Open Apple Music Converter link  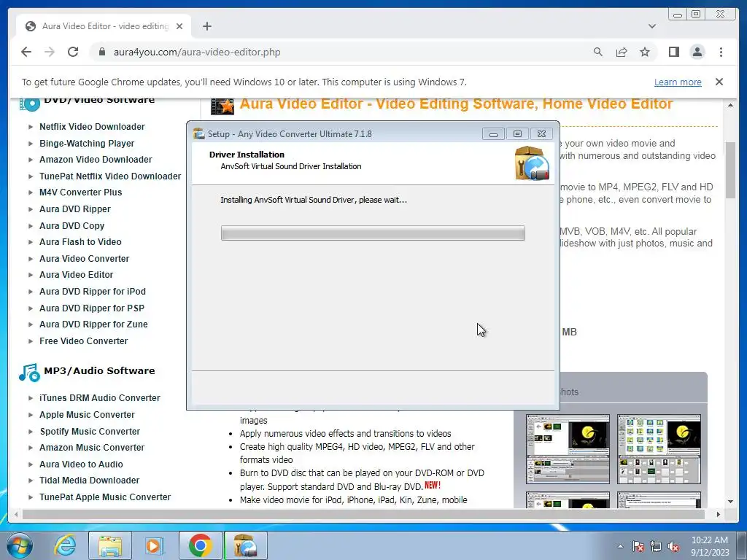coord(87,415)
